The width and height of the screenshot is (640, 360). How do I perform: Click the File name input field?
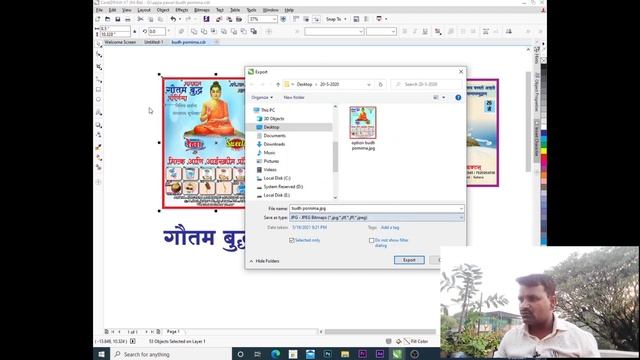point(376,209)
